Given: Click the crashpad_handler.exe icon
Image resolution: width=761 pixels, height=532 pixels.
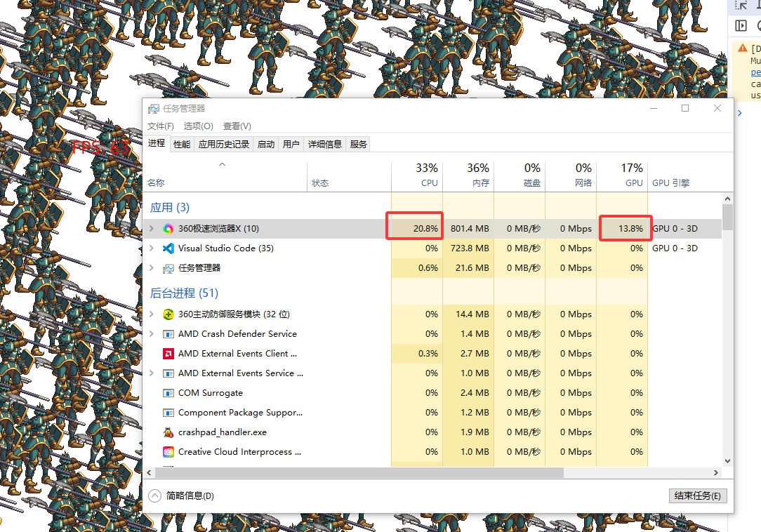Looking at the screenshot, I should [168, 432].
